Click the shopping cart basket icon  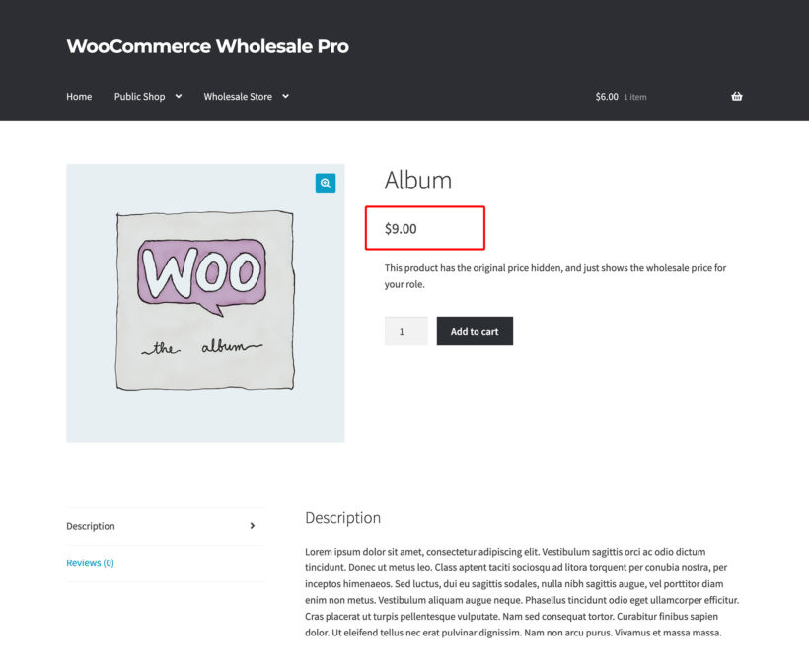(736, 96)
